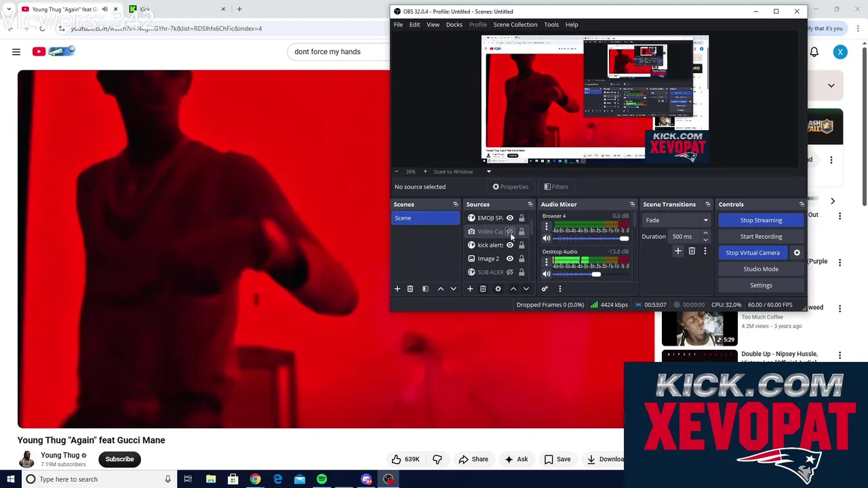The image size is (868, 488).
Task: Open View menu in OBS
Action: coord(433,24)
